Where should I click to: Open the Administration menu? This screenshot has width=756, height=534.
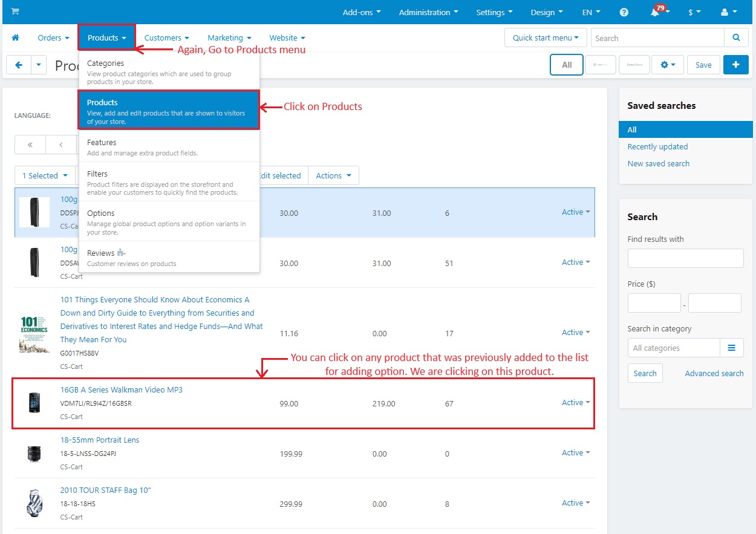point(428,12)
